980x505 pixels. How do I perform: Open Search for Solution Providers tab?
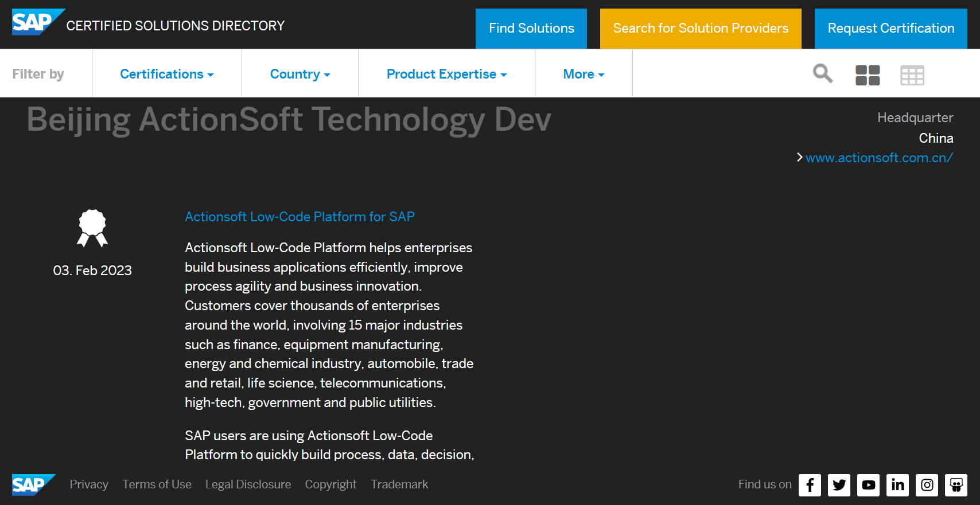click(701, 29)
